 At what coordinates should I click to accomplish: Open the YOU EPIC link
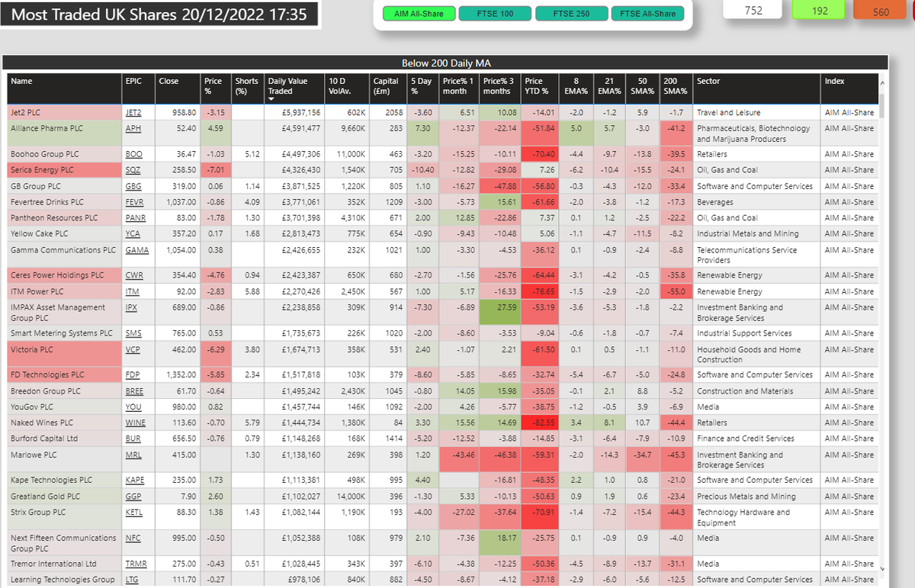point(133,407)
